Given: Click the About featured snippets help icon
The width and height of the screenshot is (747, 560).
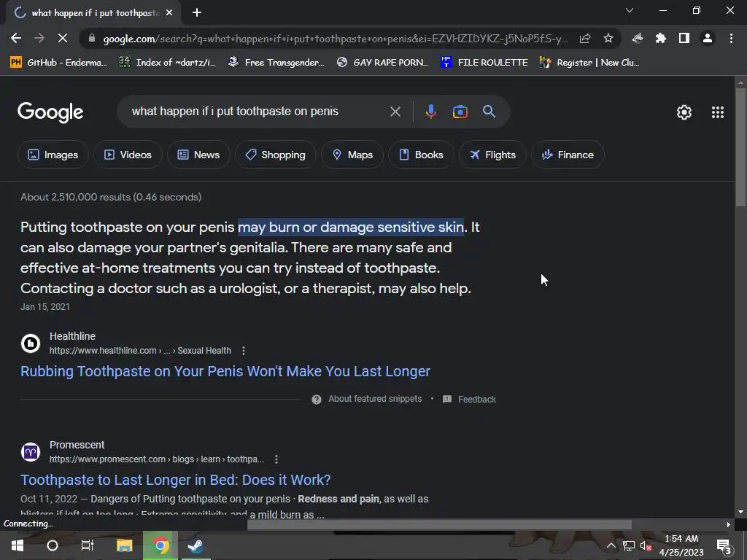Looking at the screenshot, I should pos(317,399).
